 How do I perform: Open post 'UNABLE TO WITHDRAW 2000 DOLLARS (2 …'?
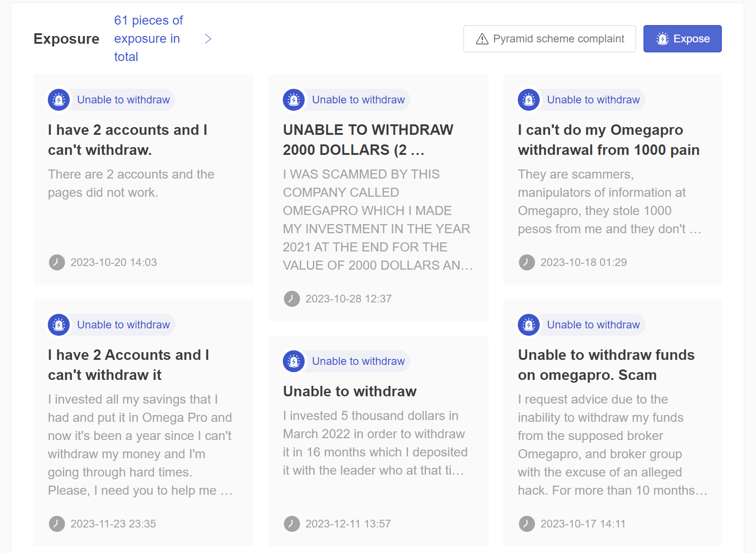pos(368,140)
